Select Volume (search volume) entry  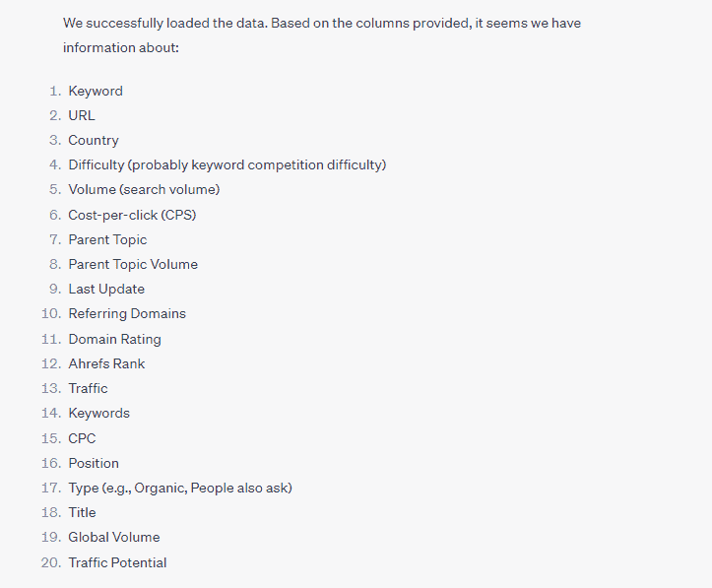pos(144,189)
